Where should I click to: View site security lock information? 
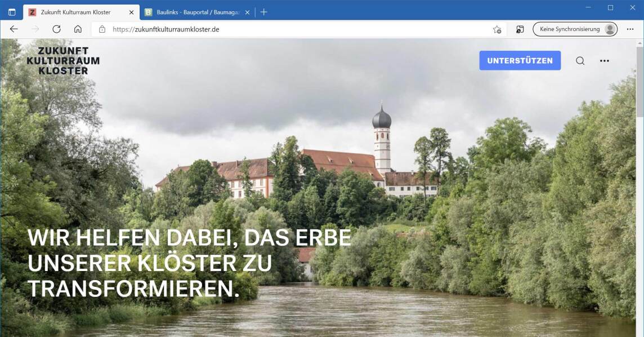click(102, 29)
